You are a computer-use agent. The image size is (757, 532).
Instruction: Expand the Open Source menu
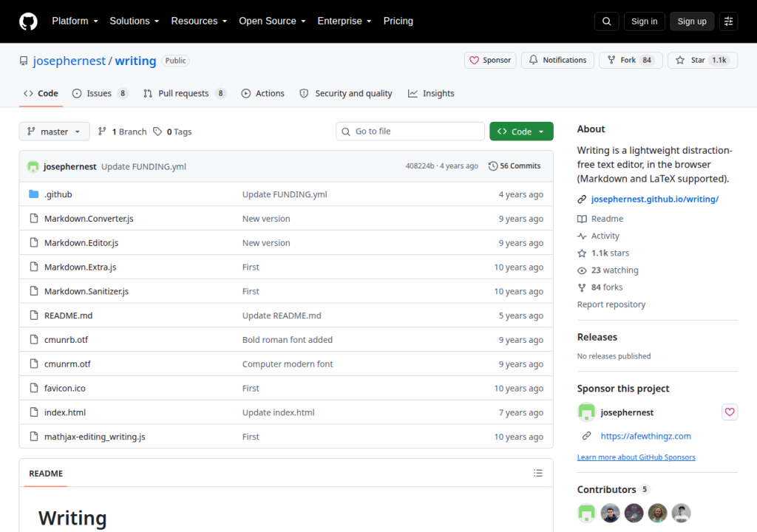click(x=272, y=21)
